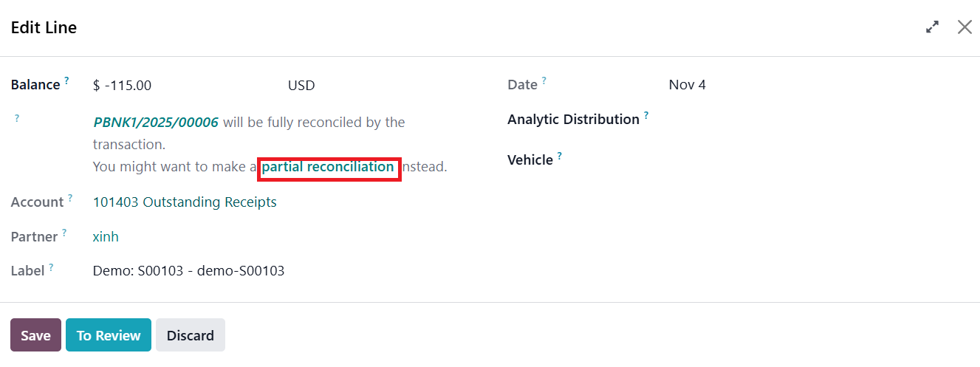Viewport: 980px width, 367px height.
Task: Show help tooltip for Analytic Distribution
Action: [x=646, y=115]
